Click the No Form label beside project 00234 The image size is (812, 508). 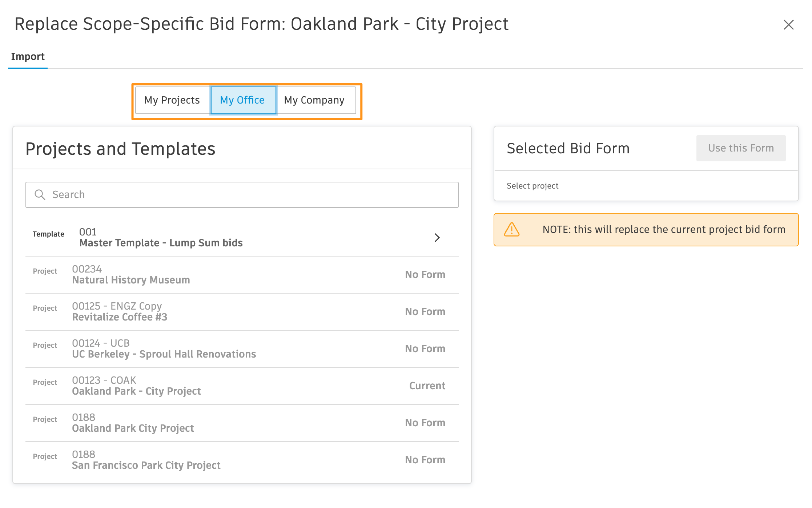(x=425, y=274)
